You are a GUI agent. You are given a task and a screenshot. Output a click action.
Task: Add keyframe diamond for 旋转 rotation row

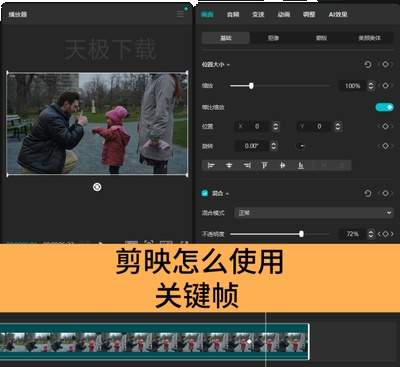[x=385, y=146]
